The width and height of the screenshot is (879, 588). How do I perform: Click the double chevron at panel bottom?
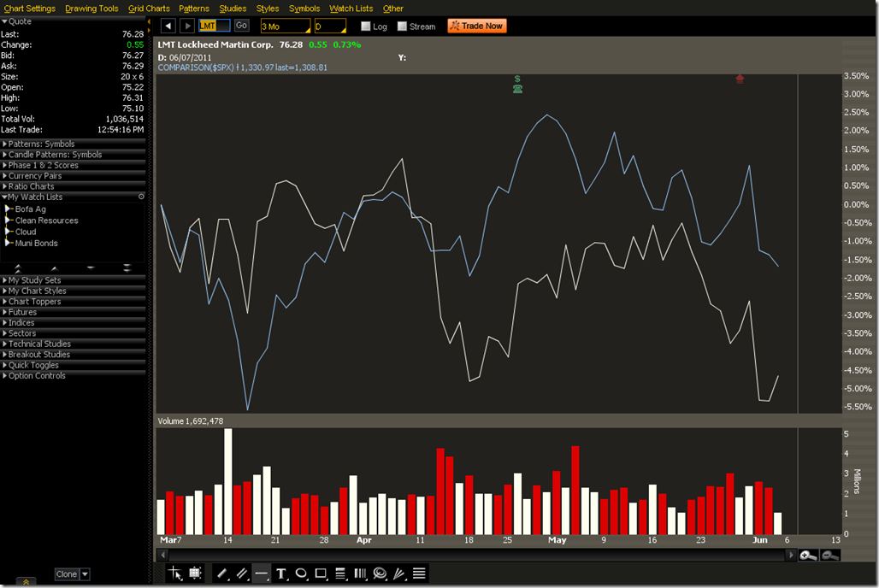coord(26,582)
